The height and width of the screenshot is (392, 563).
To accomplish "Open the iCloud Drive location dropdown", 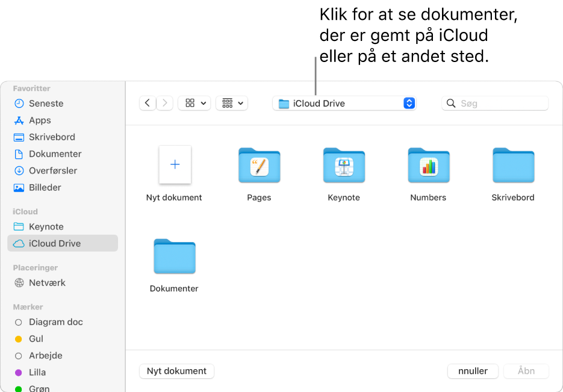I will [344, 103].
